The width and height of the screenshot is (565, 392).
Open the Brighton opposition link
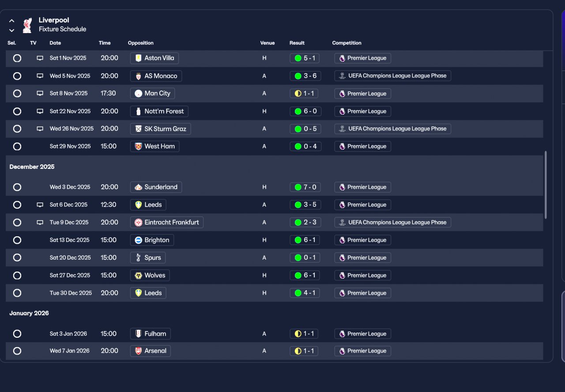152,240
